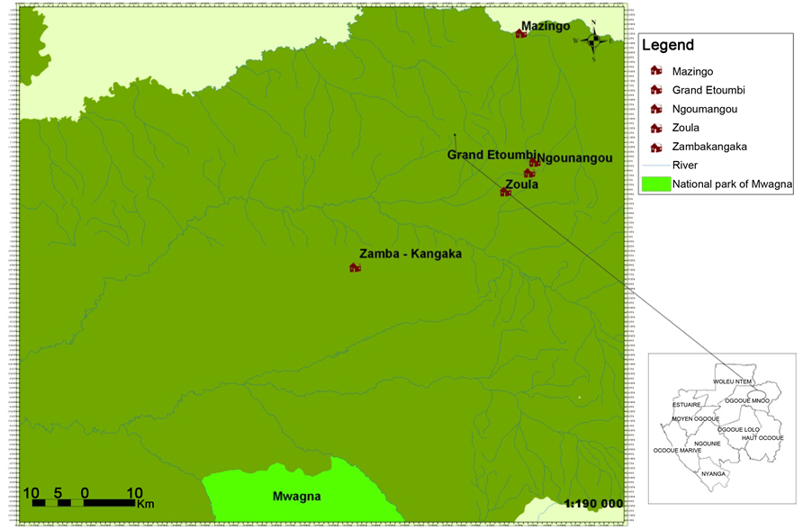
Task: Select the Grand Etoumbi label on the map
Action: [x=492, y=155]
